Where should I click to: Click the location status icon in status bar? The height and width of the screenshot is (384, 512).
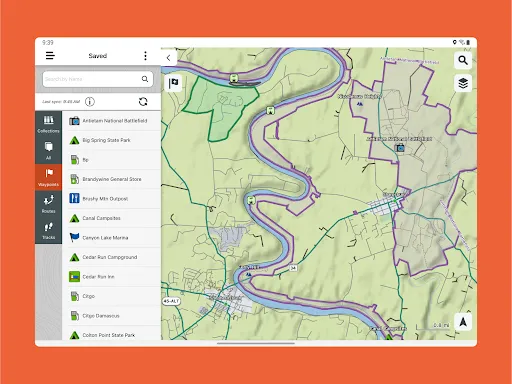[454, 42]
